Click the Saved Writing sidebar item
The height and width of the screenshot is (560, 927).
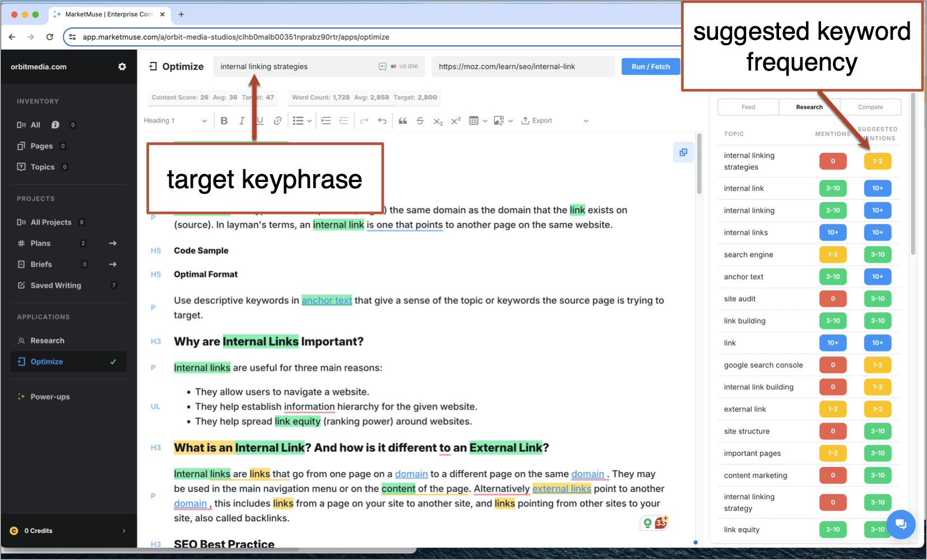[55, 285]
